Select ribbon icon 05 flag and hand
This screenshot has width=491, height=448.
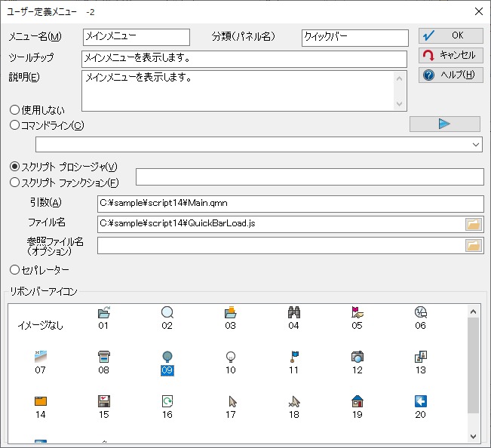pyautogui.click(x=358, y=318)
